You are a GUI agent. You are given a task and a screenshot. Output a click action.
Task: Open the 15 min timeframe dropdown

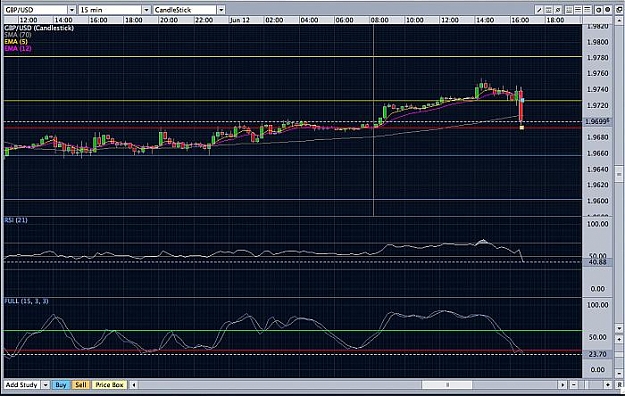coord(146,10)
